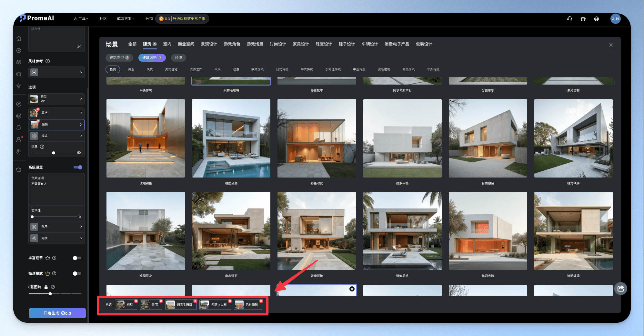Select the 游戏场景 category tab

tap(255, 44)
